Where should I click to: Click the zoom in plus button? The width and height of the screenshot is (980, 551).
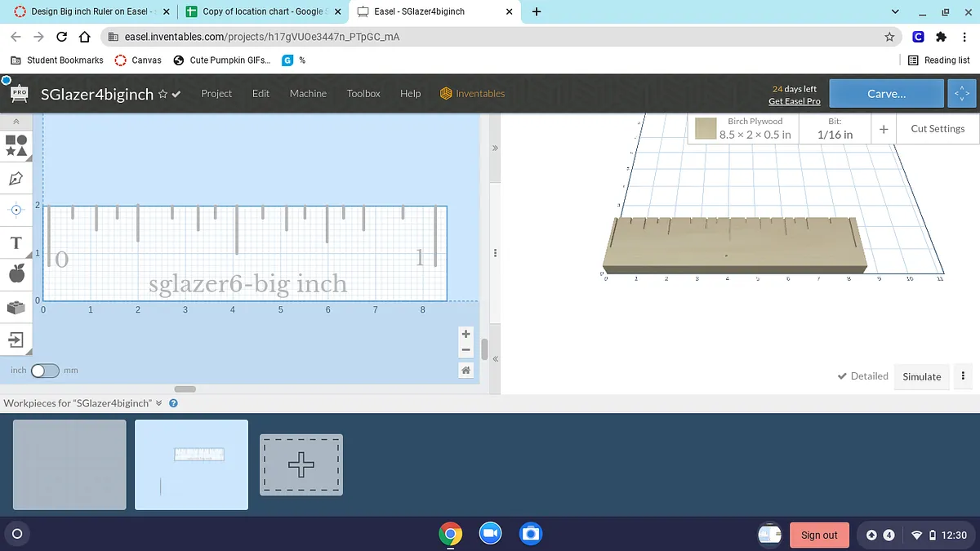coord(465,334)
